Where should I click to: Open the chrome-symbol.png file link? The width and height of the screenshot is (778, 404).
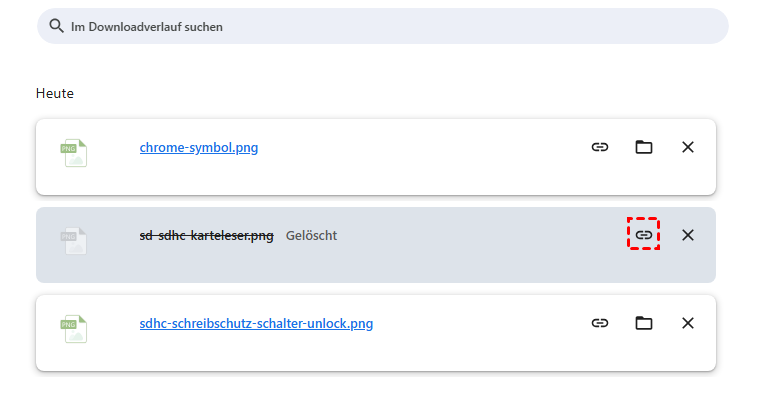pos(199,148)
